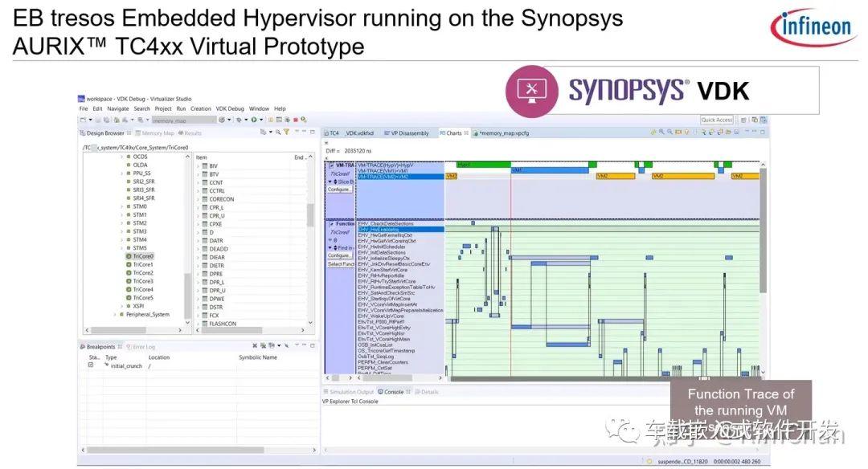Open the Creation menu
868x469 pixels.
coord(201,109)
